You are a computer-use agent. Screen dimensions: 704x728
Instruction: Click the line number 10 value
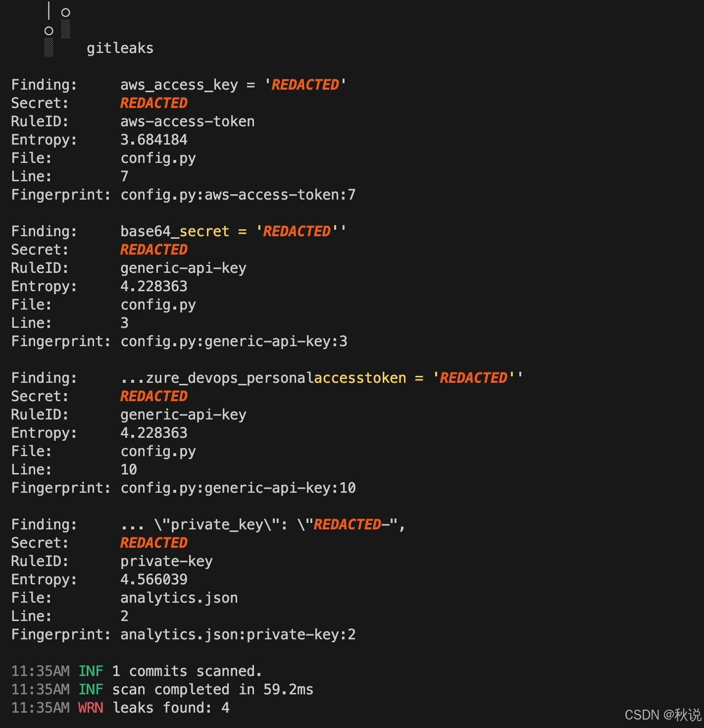pyautogui.click(x=129, y=469)
